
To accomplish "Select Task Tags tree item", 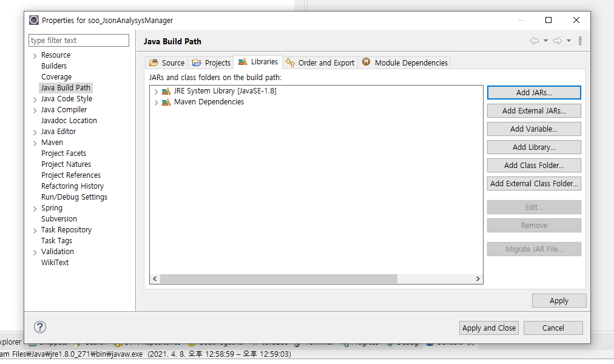I will pyautogui.click(x=57, y=241).
